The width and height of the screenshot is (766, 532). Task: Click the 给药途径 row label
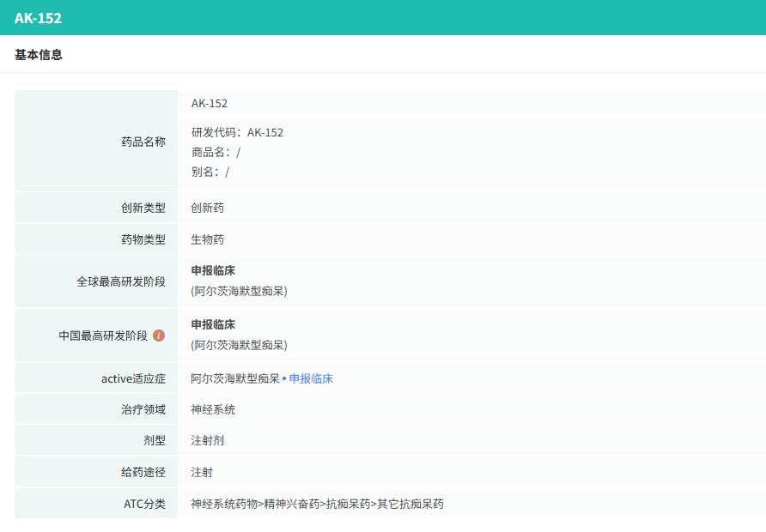pyautogui.click(x=143, y=472)
